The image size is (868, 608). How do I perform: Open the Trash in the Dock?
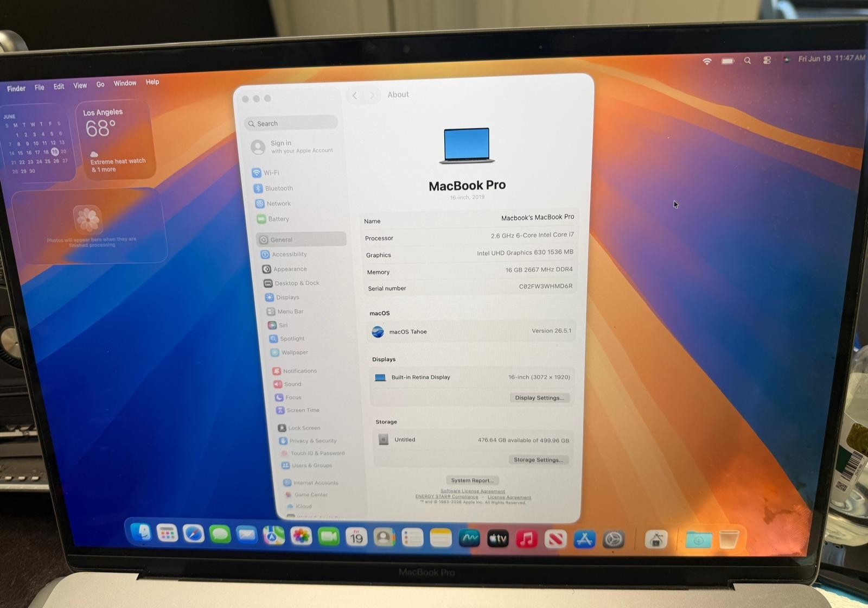click(x=729, y=539)
